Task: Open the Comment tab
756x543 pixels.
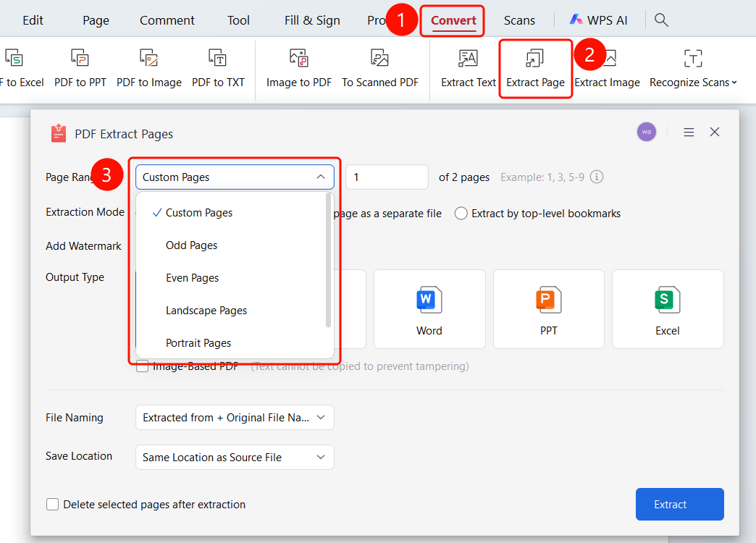Action: tap(167, 20)
